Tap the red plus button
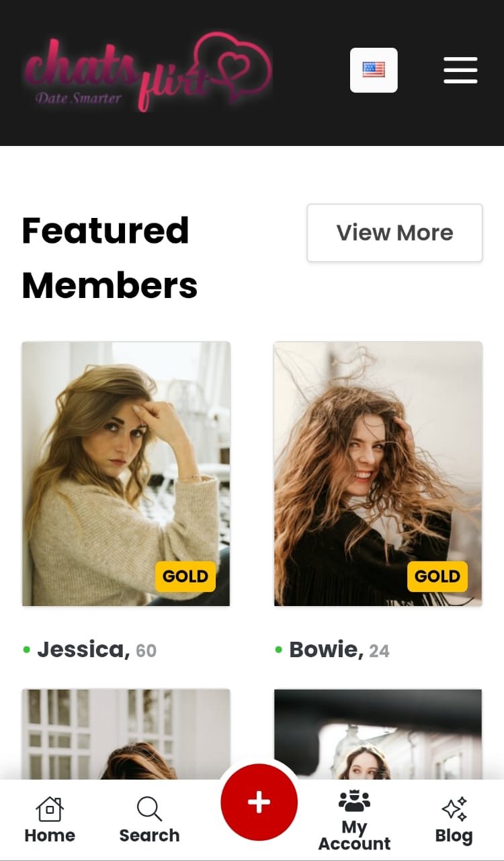 (x=259, y=802)
